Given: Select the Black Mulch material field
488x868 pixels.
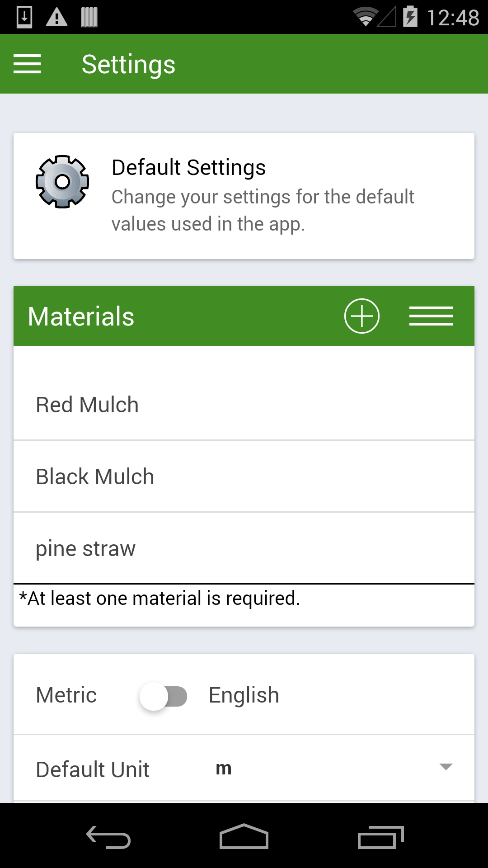Looking at the screenshot, I should point(181,476).
